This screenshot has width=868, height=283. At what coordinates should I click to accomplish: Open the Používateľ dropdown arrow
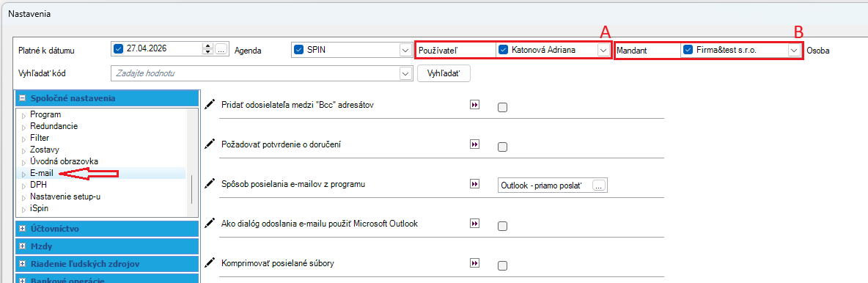point(603,51)
